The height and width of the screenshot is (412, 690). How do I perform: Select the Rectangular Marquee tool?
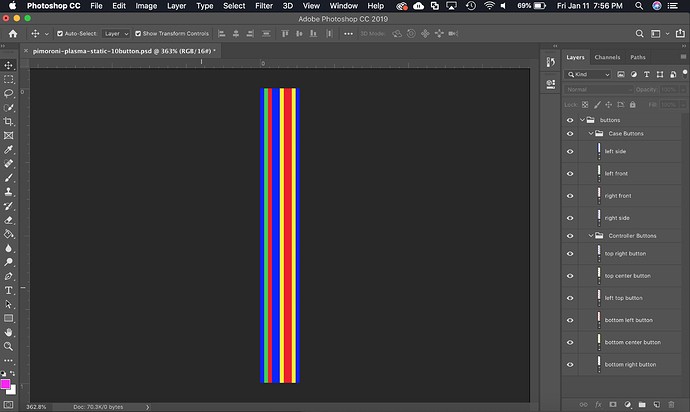click(8, 80)
